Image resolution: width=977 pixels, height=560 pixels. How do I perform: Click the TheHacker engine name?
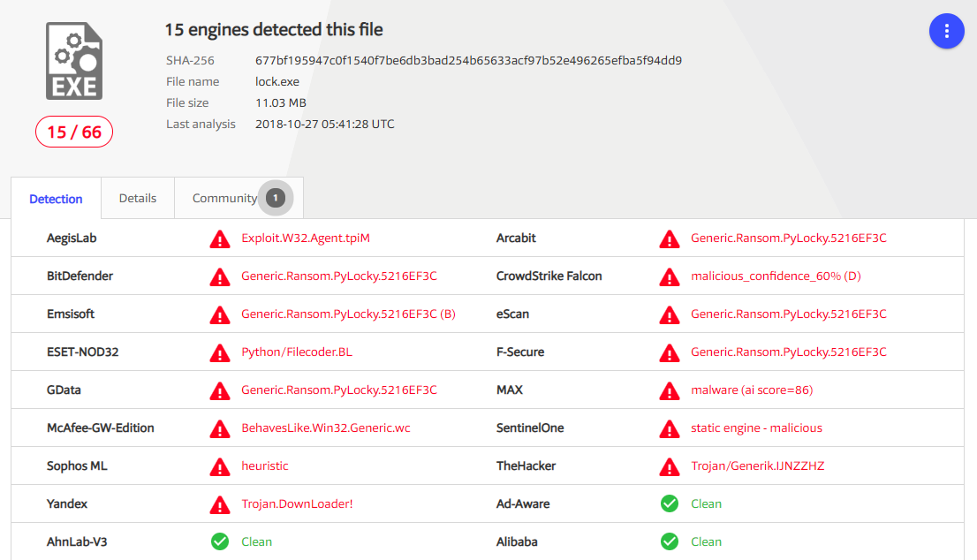[526, 466]
